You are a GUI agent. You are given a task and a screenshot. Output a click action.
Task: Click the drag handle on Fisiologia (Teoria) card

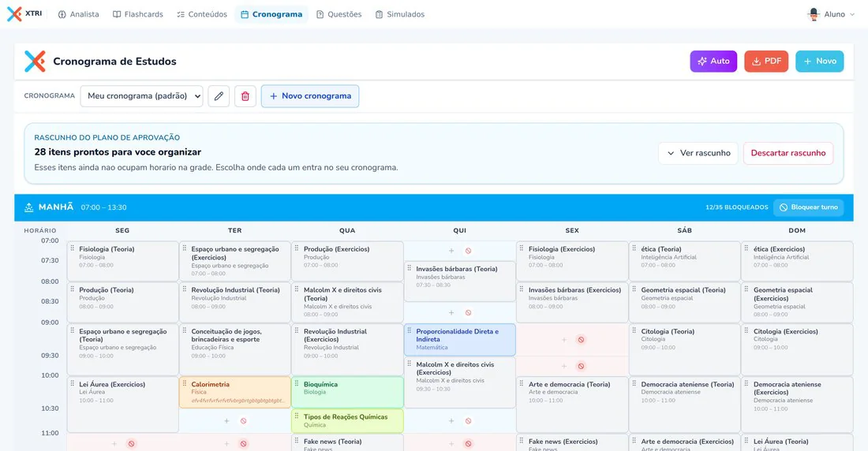(72, 248)
